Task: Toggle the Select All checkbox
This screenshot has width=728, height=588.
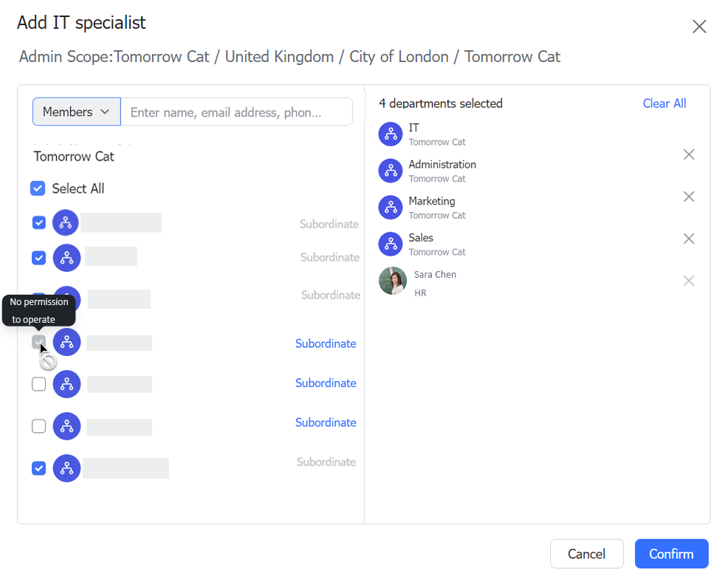Action: click(38, 188)
